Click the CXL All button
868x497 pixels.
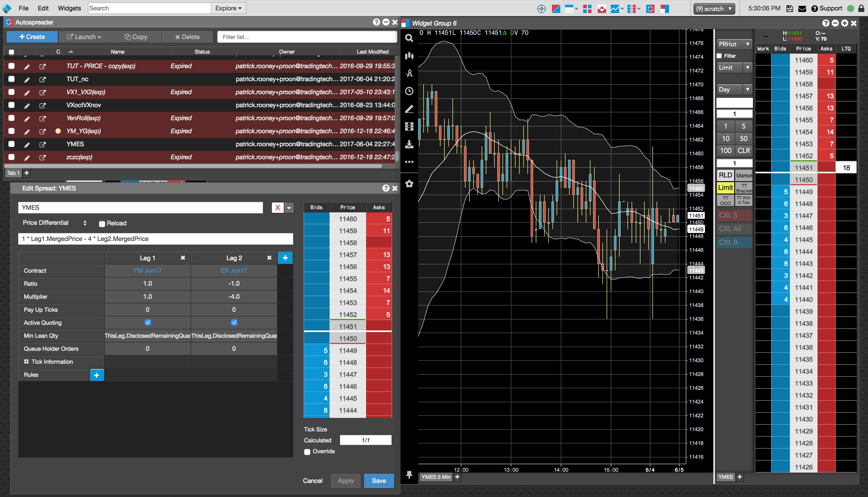(x=734, y=229)
